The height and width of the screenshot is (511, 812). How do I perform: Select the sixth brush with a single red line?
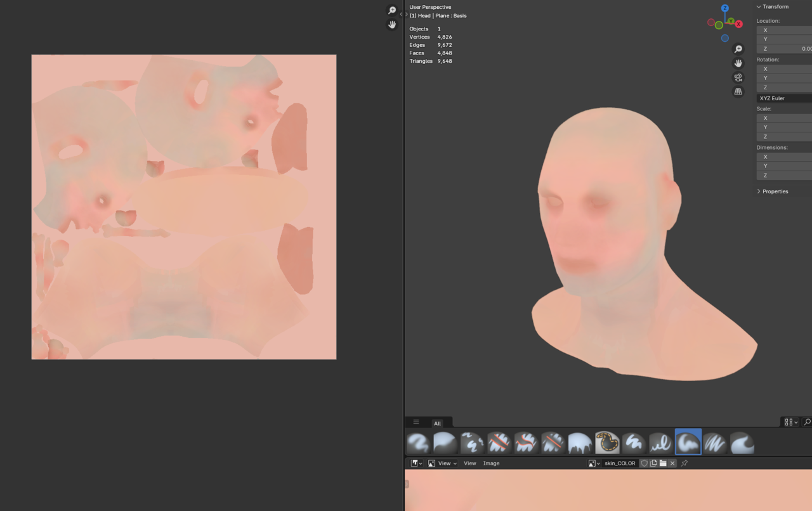point(553,443)
